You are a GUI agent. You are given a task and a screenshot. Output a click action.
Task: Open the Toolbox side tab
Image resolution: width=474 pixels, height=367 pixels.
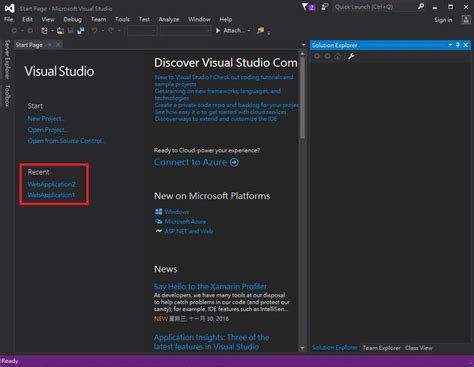[x=7, y=95]
